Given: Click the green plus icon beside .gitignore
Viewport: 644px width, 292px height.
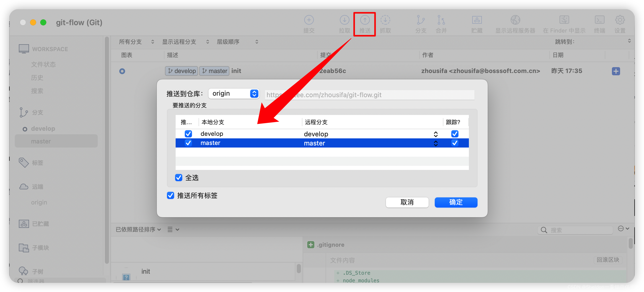Looking at the screenshot, I should tap(311, 245).
